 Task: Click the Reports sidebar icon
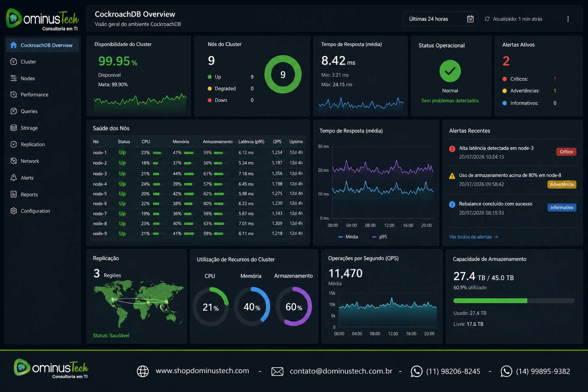point(13,194)
